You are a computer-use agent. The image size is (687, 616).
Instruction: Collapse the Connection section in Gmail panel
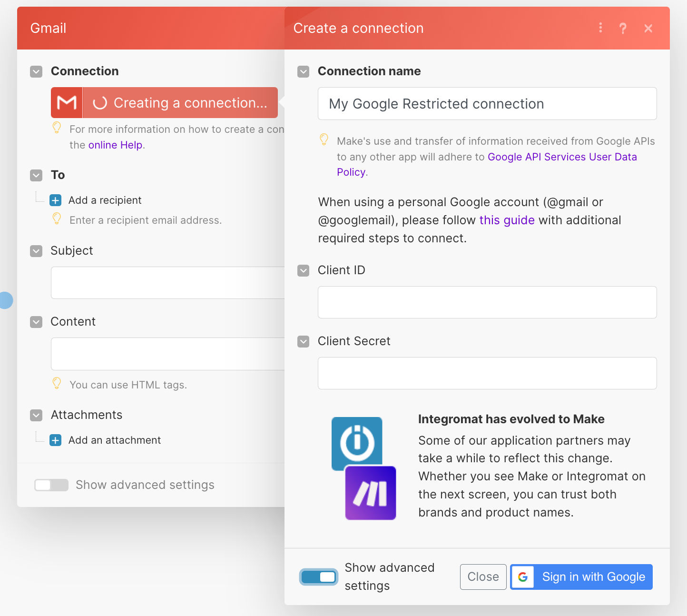pyautogui.click(x=36, y=72)
